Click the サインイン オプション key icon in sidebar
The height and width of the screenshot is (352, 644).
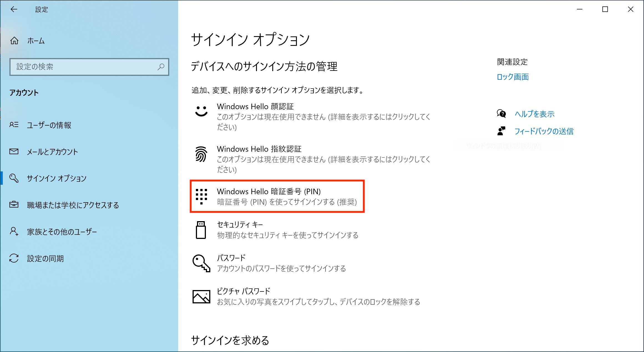tap(14, 178)
